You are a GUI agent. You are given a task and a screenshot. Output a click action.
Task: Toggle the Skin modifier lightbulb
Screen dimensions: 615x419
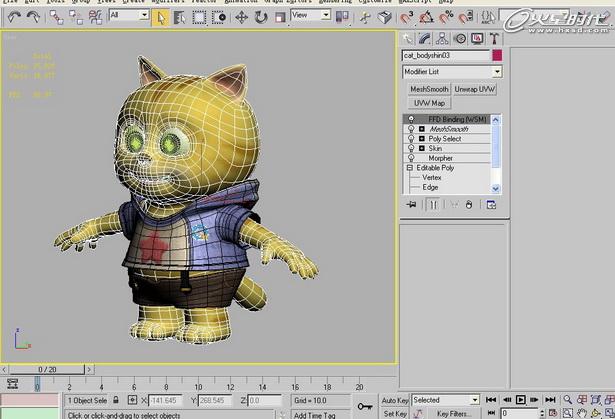click(411, 148)
